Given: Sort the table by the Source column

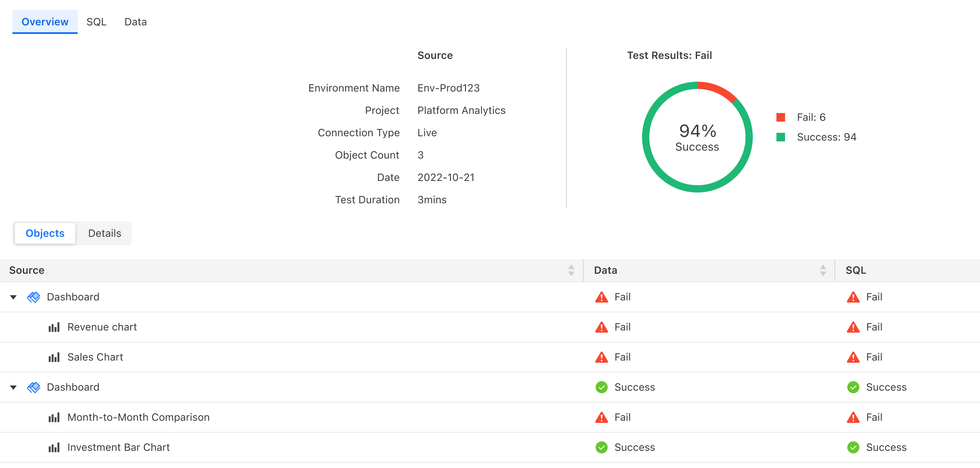Looking at the screenshot, I should [x=571, y=270].
